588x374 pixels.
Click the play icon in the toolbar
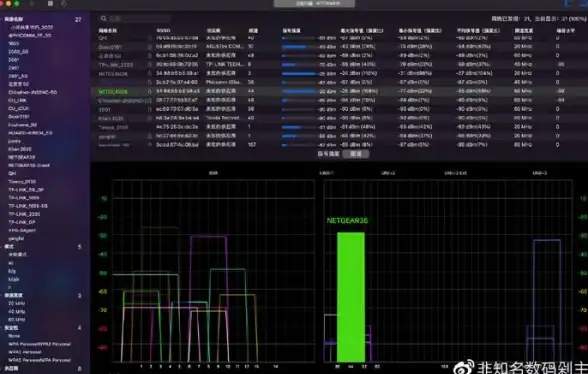click(x=32, y=3)
